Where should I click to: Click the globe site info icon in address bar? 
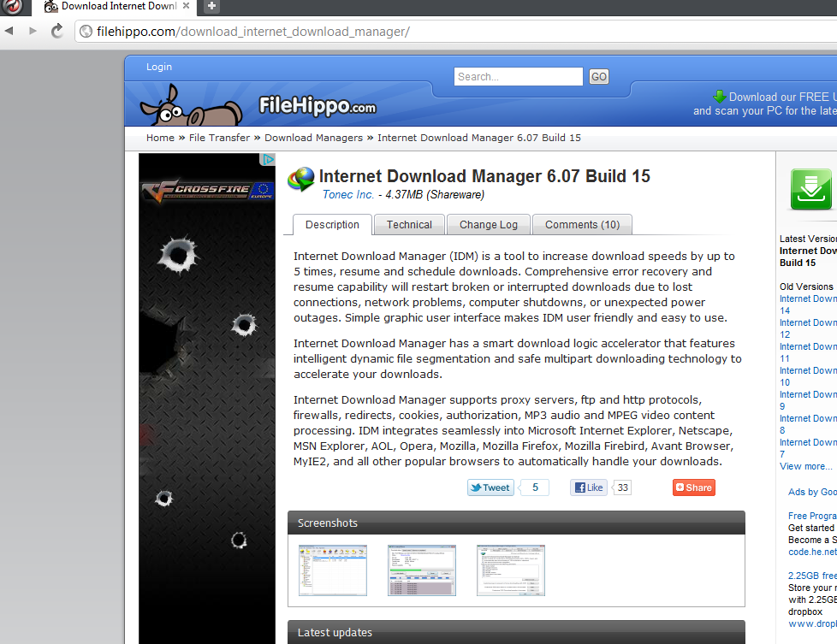pyautogui.click(x=86, y=32)
